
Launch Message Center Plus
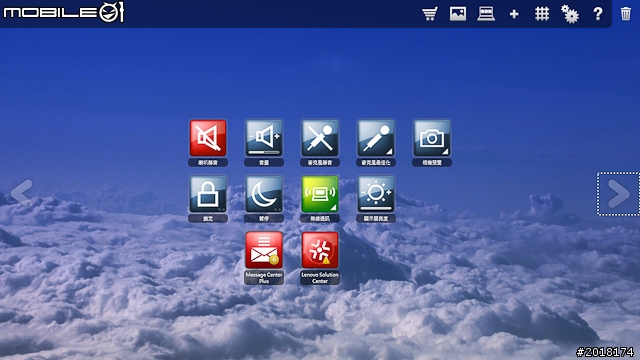click(x=264, y=250)
